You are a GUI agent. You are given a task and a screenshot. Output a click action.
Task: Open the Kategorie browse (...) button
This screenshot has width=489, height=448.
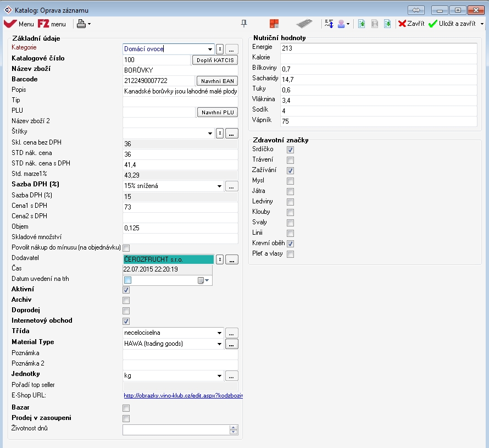click(231, 49)
